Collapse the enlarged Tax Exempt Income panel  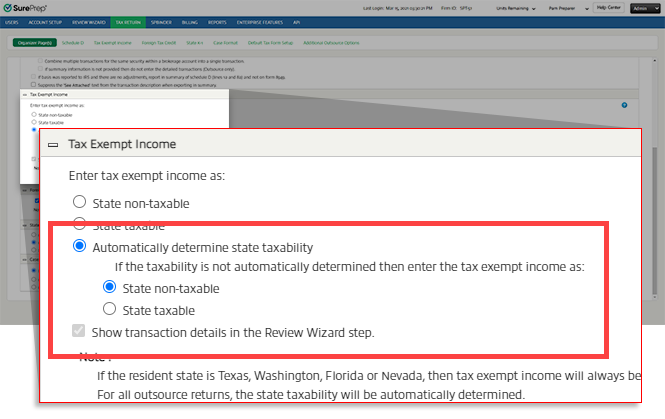click(x=53, y=145)
